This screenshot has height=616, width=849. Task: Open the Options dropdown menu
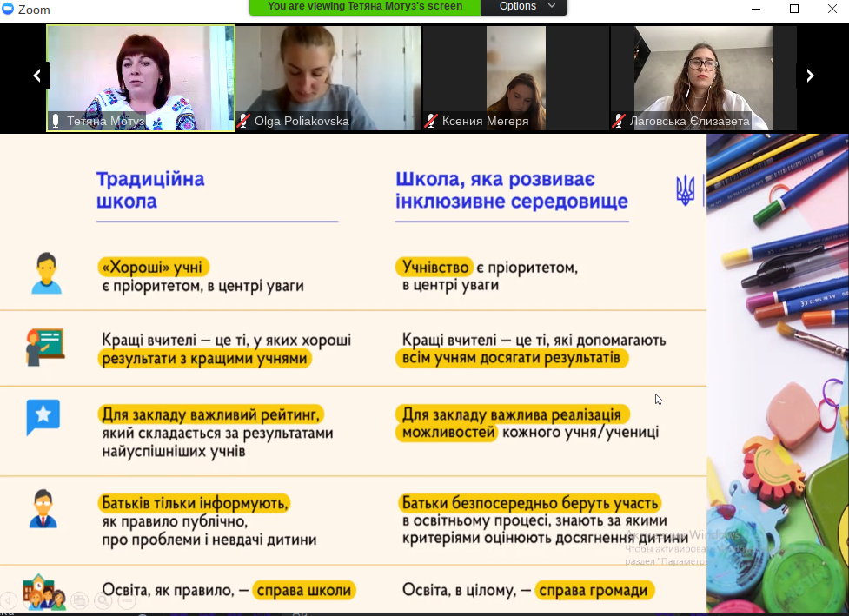527,6
